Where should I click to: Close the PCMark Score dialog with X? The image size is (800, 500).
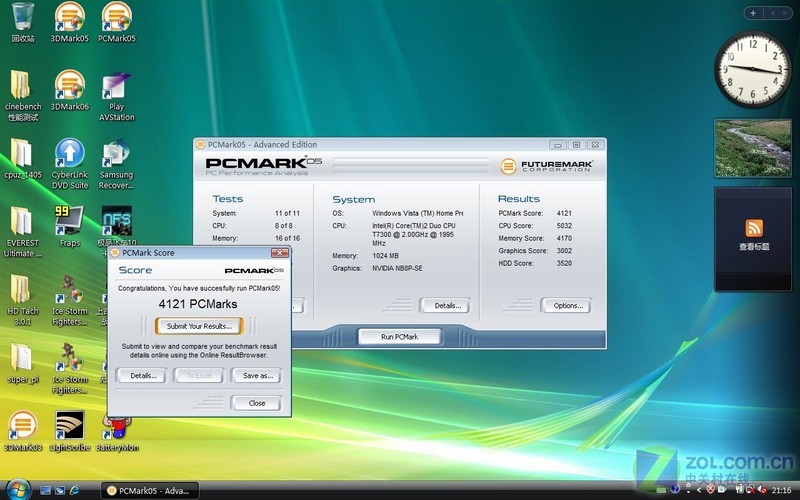(280, 253)
